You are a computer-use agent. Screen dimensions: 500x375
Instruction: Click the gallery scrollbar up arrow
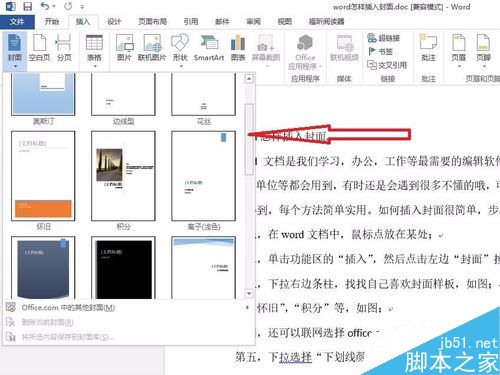point(249,79)
